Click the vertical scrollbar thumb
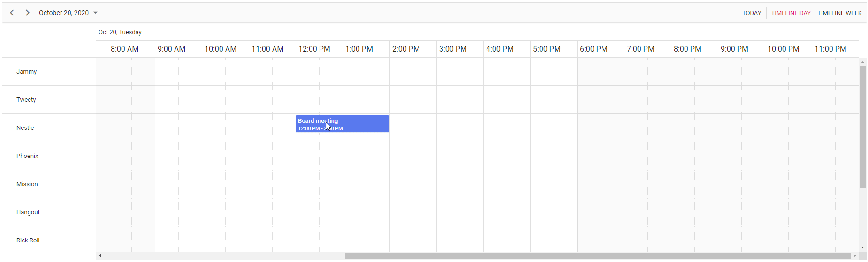 pos(862,127)
